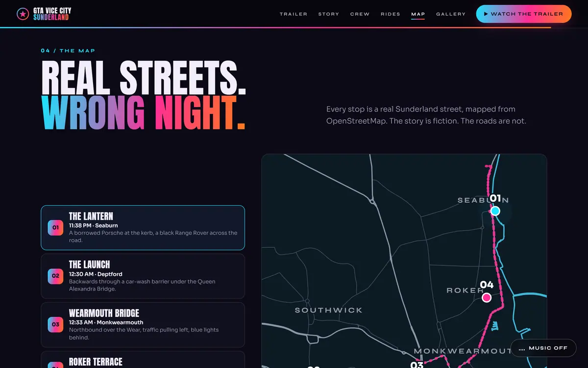Select The Launch stop card
Screen dimensions: 588x368
coord(143,276)
